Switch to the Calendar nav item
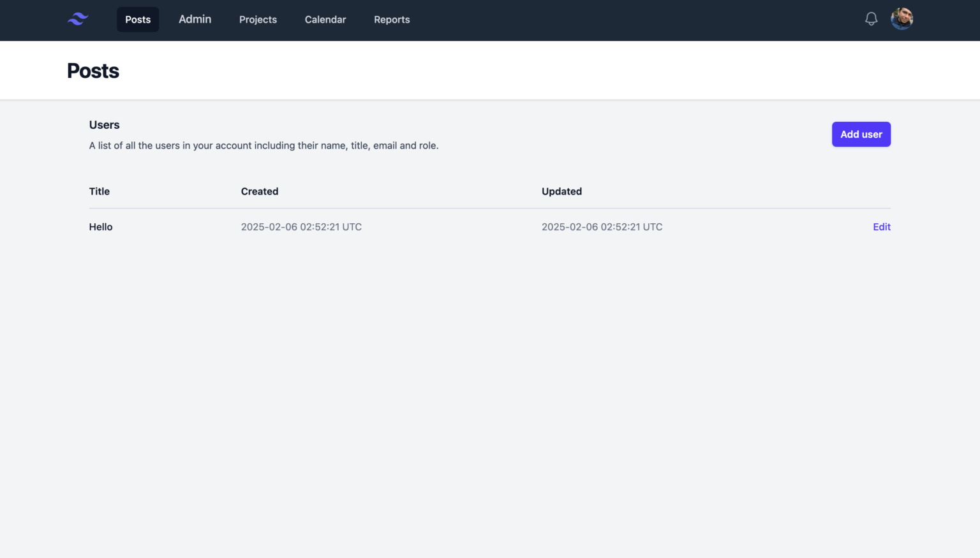The width and height of the screenshot is (980, 558). click(325, 20)
